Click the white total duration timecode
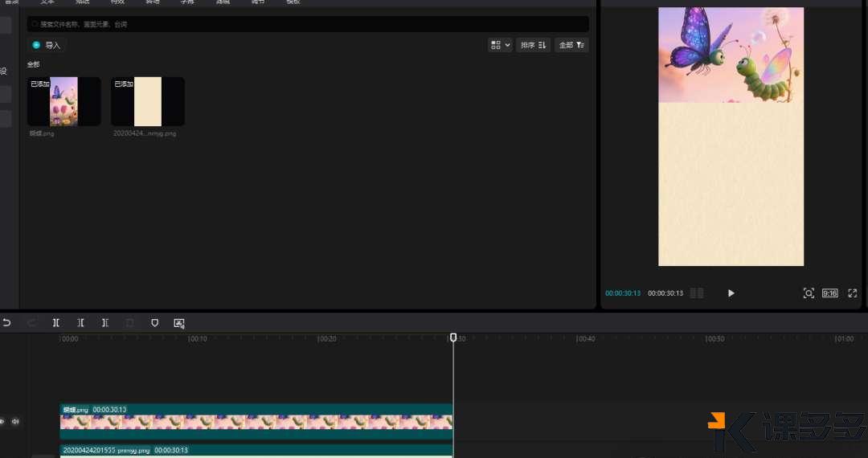This screenshot has width=868, height=458. point(665,293)
